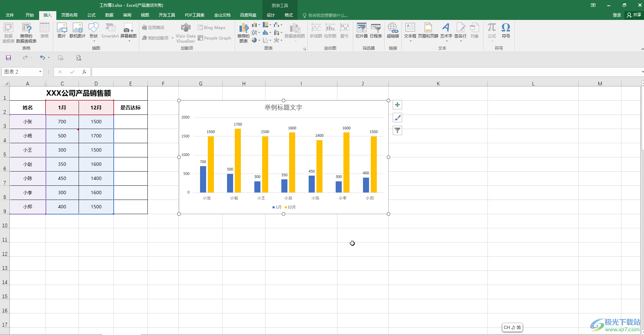644x335 pixels.
Task: Insert a waterfall or stock chart
Action: tap(278, 25)
